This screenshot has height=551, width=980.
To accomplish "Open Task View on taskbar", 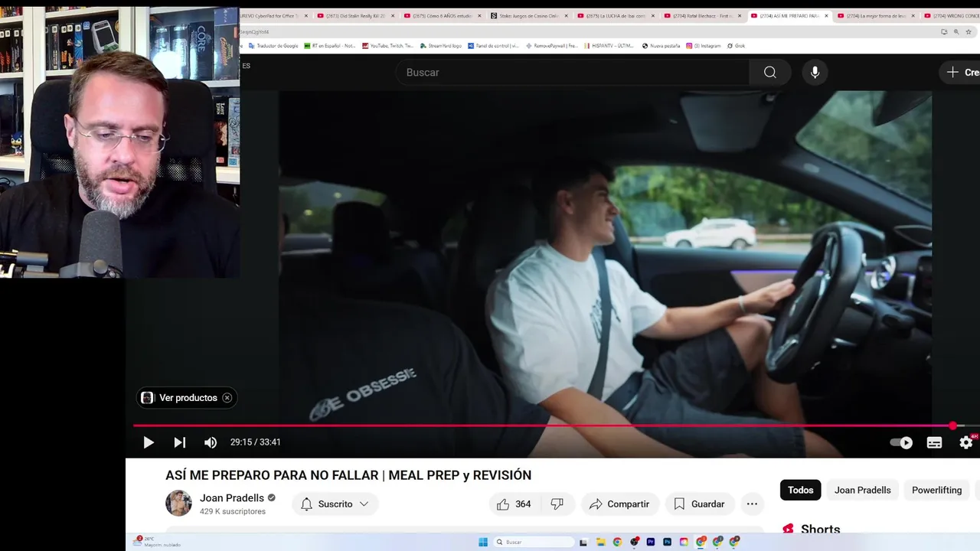I will tap(583, 542).
